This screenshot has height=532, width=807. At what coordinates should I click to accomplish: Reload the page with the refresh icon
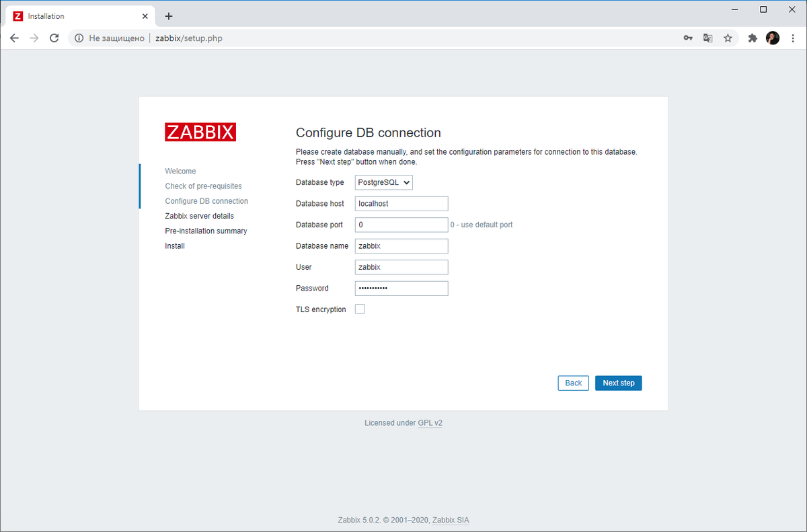tap(54, 38)
